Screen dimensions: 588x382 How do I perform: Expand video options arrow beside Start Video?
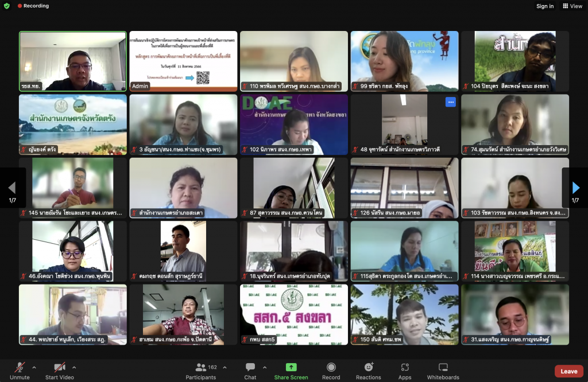point(74,367)
